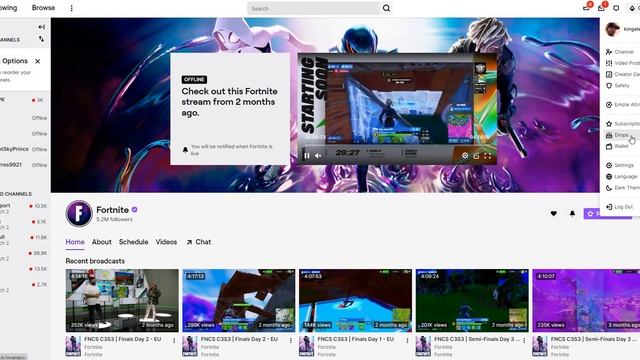
Task: Switch to the Home tab
Action: [x=75, y=242]
